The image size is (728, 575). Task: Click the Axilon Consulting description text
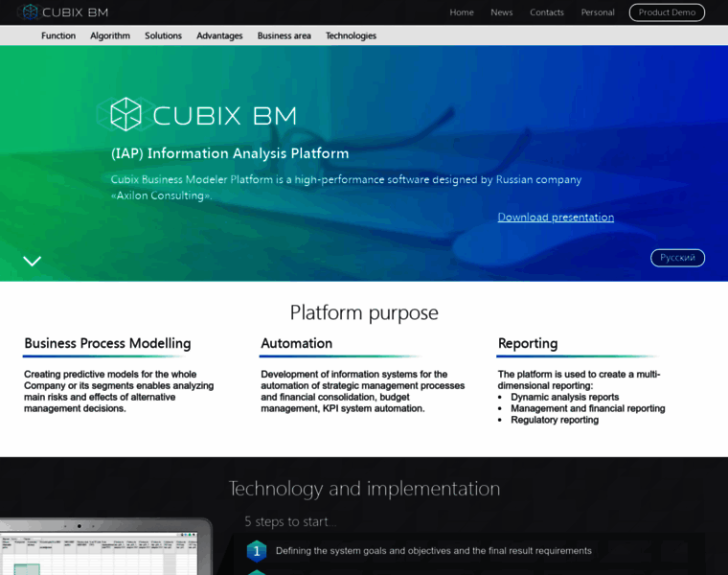[346, 187]
